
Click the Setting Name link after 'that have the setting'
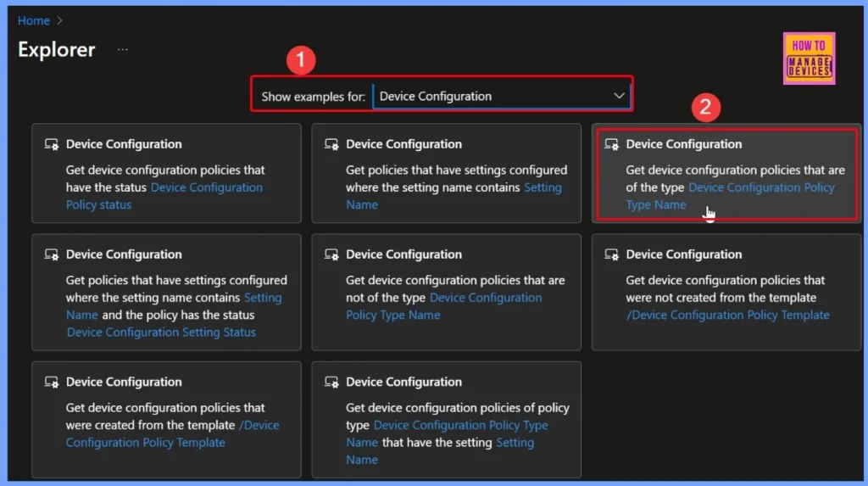(440, 450)
